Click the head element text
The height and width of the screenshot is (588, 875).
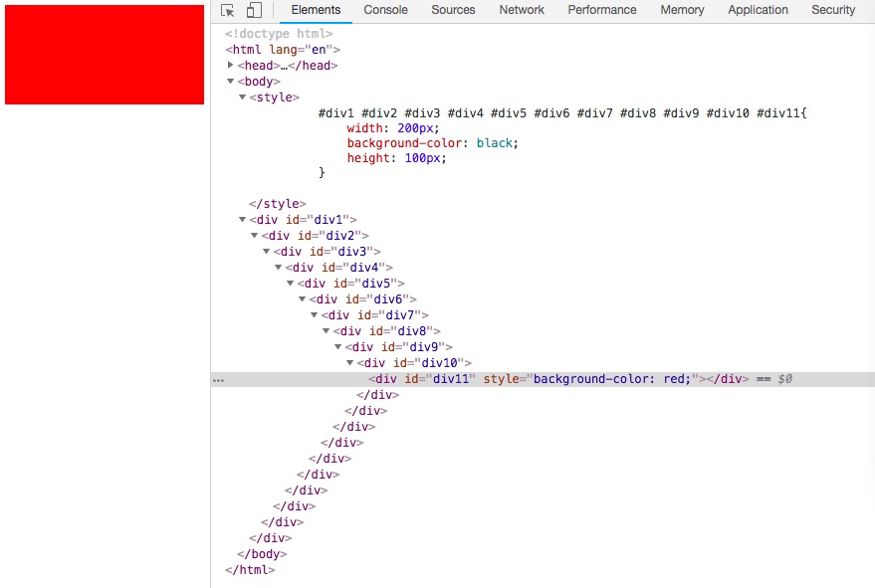(x=288, y=66)
